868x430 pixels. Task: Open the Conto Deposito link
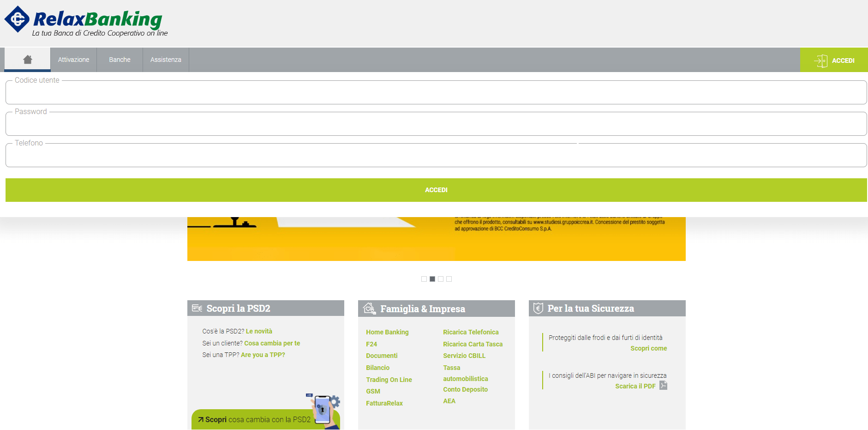point(465,389)
